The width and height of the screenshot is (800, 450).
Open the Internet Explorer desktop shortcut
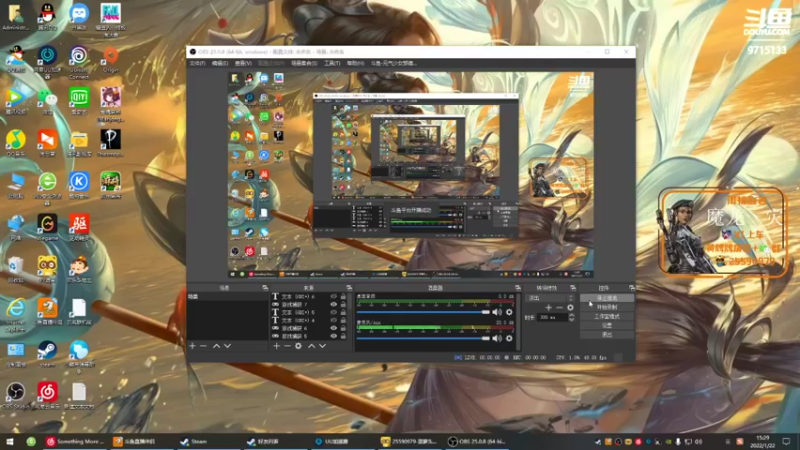coord(16,314)
